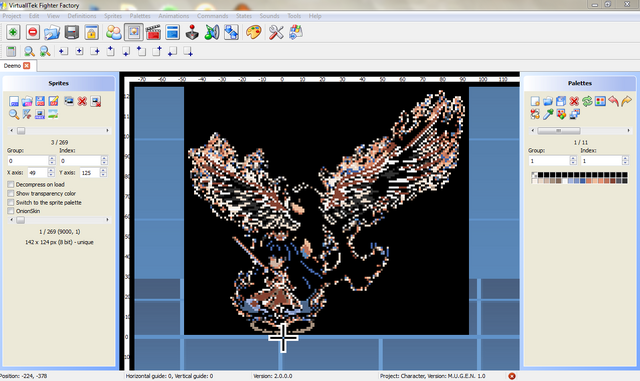Click the red undo arrow in Palettes panel

(613, 101)
